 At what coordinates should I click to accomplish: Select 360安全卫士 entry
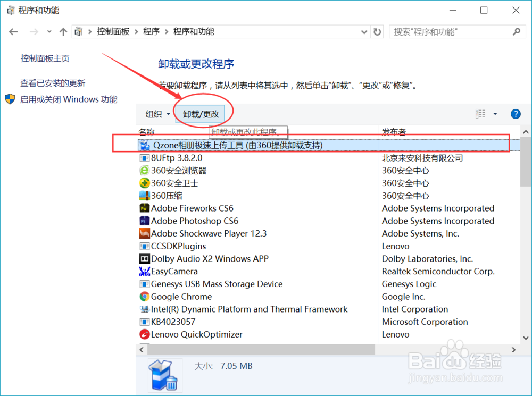click(174, 183)
